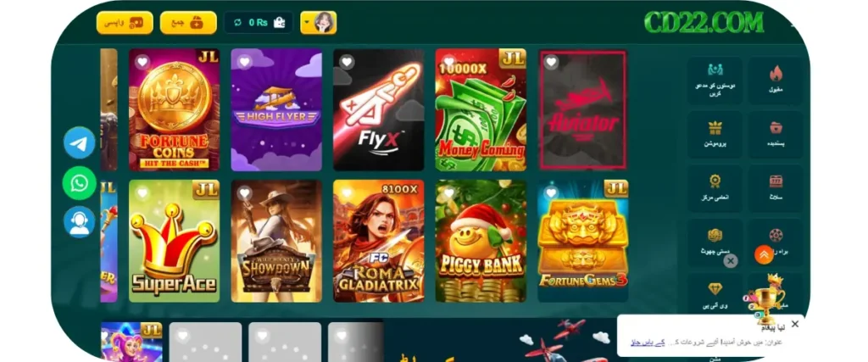This screenshot has height=362, width=868.
Task: Toggle favorite heart on SuperAce game
Action: click(142, 192)
